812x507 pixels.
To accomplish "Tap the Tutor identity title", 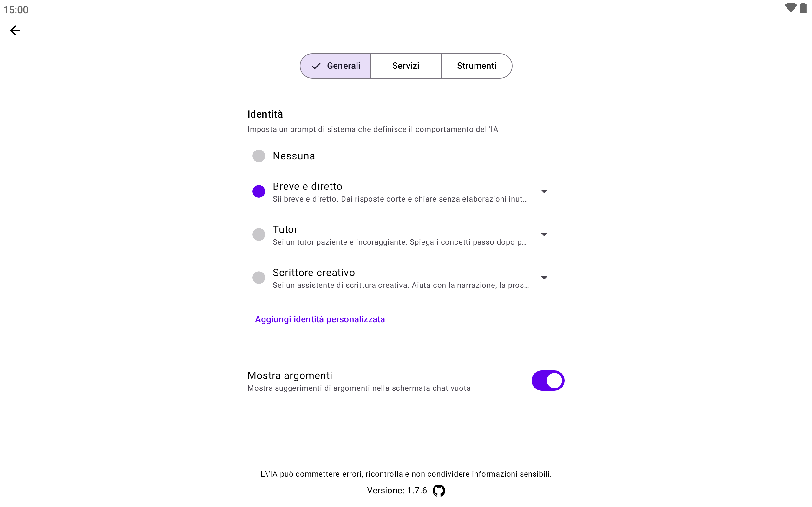I will pyautogui.click(x=285, y=230).
